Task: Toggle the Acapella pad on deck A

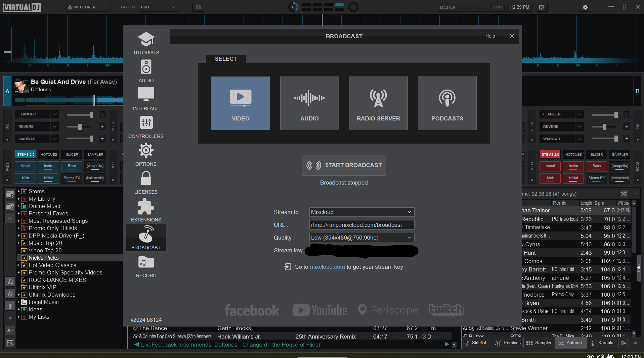Action: pyautogui.click(x=95, y=166)
